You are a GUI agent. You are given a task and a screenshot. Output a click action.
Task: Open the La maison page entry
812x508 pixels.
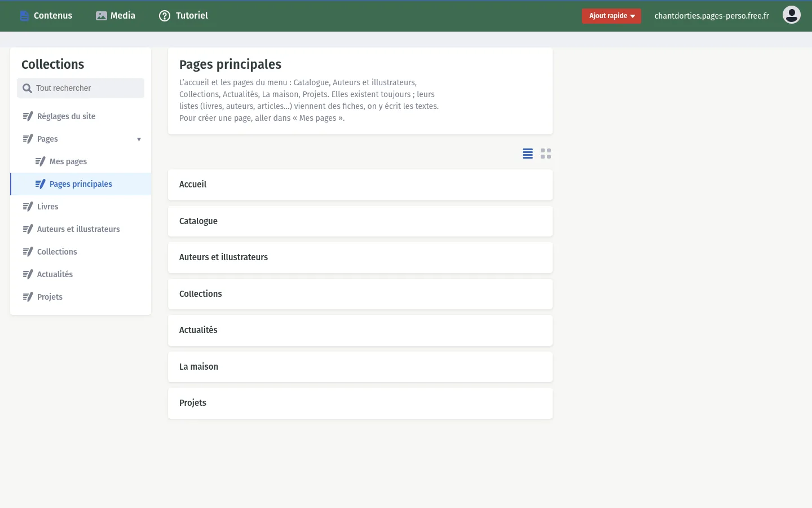(x=360, y=367)
